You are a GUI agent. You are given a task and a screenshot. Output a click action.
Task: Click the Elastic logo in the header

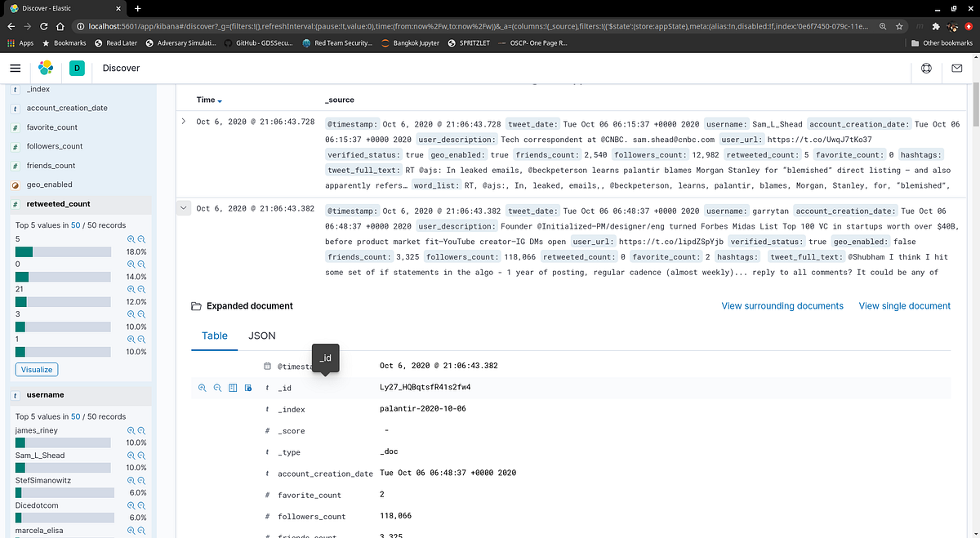tap(47, 69)
